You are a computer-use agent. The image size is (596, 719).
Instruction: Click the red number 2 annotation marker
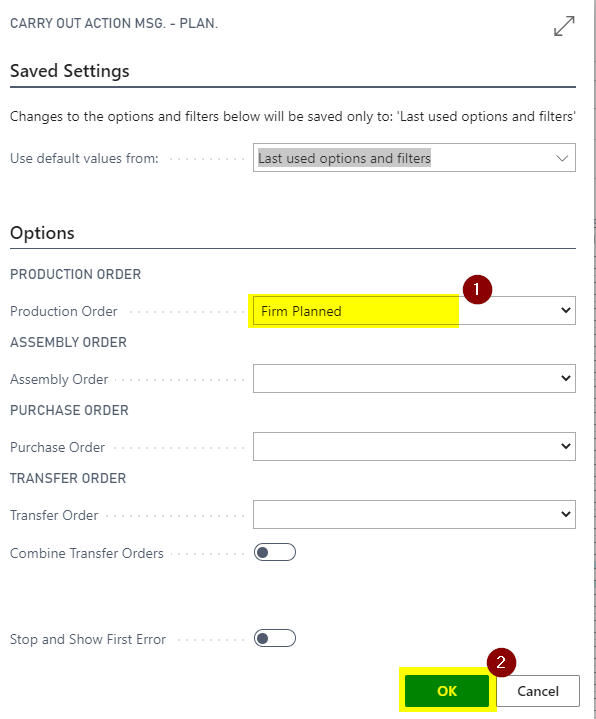pos(501,662)
